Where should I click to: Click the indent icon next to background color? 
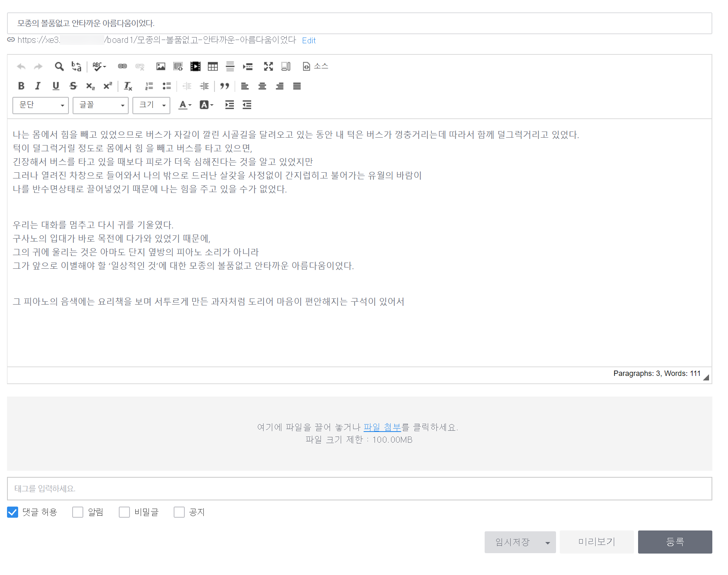pyautogui.click(x=230, y=105)
